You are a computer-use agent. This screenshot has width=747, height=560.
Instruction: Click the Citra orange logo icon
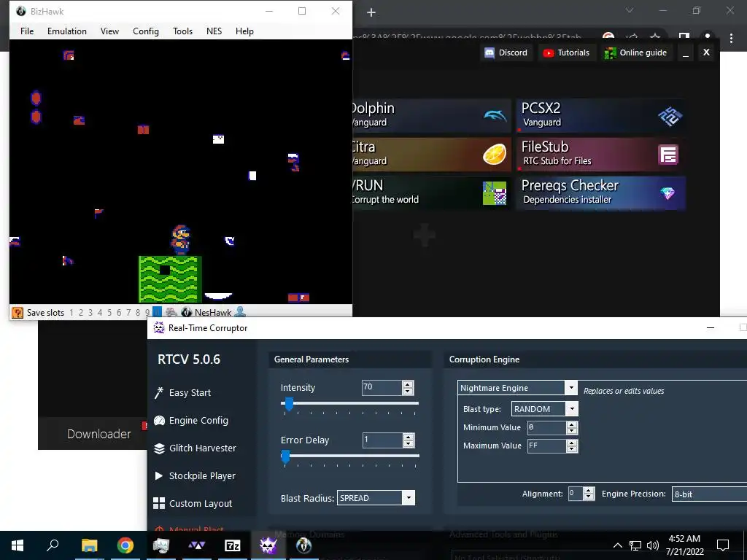click(x=495, y=155)
